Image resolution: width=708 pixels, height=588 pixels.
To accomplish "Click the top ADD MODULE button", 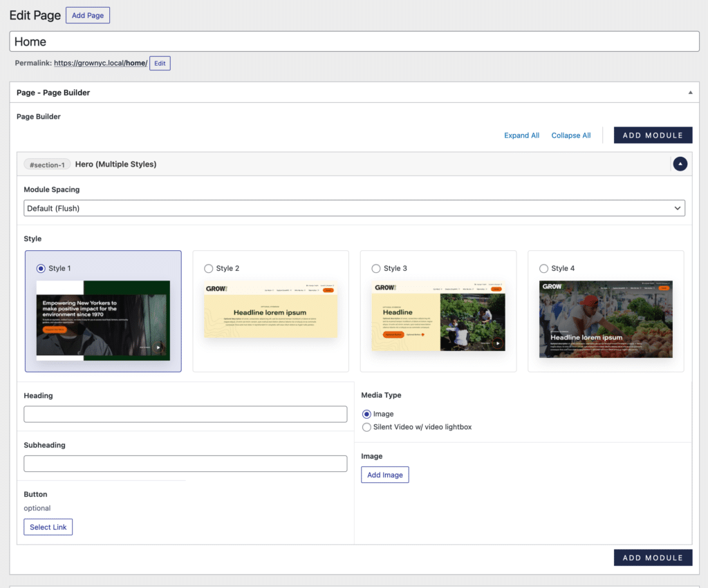I will [653, 135].
